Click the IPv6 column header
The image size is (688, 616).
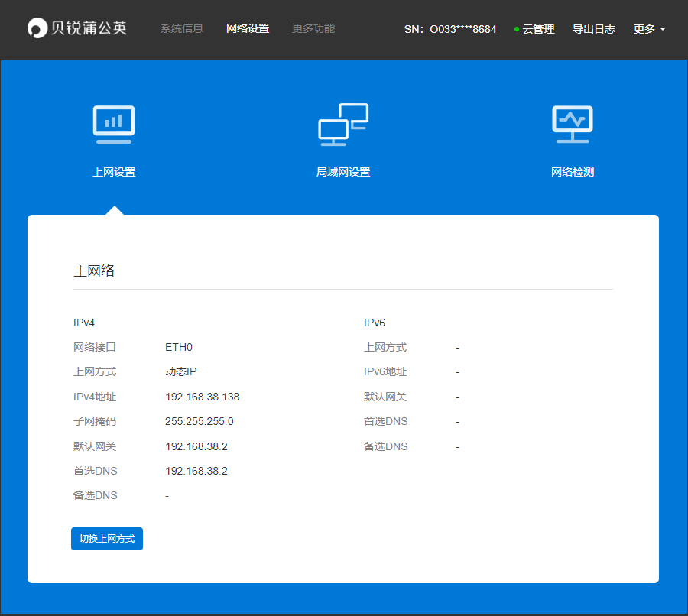pyautogui.click(x=374, y=323)
